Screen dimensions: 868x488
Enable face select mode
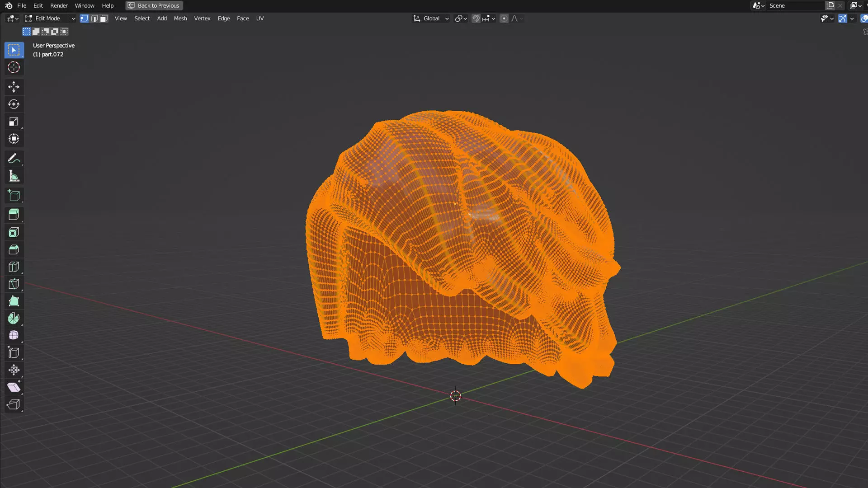click(104, 19)
